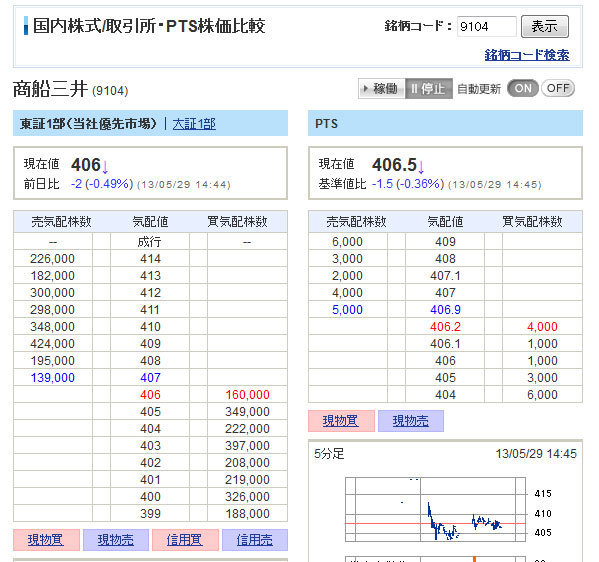The image size is (599, 562).
Task: Click TSE ask quantity 226,000
Action: (x=53, y=259)
